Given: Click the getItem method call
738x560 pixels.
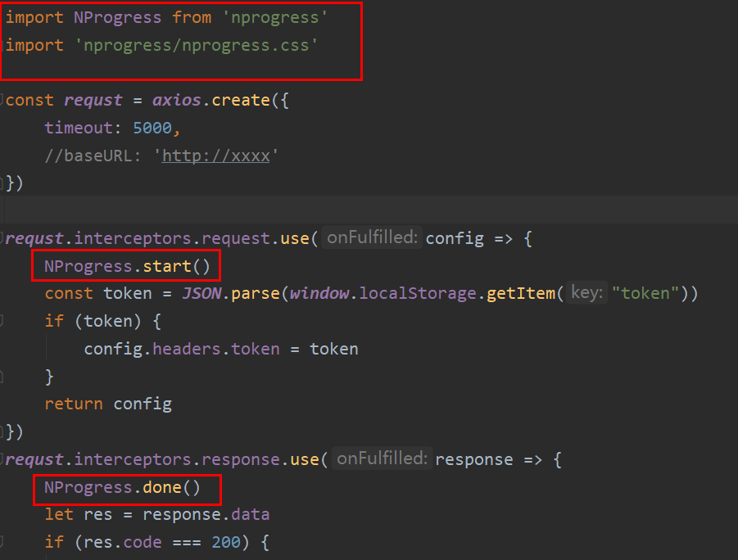Looking at the screenshot, I should 521,294.
